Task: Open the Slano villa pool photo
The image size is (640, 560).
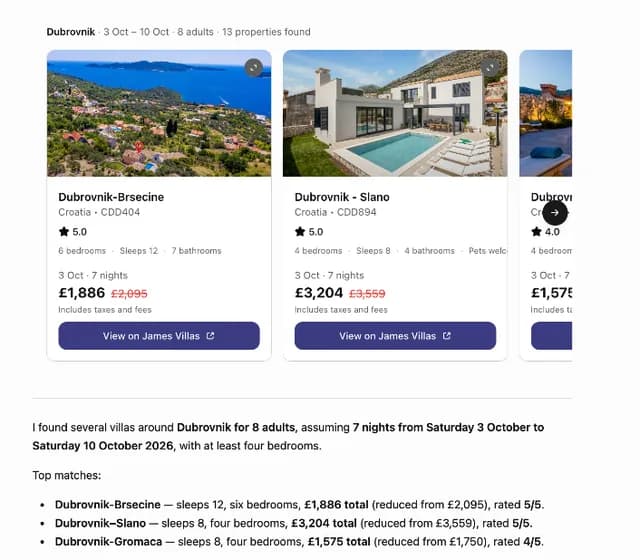Action: tap(395, 113)
